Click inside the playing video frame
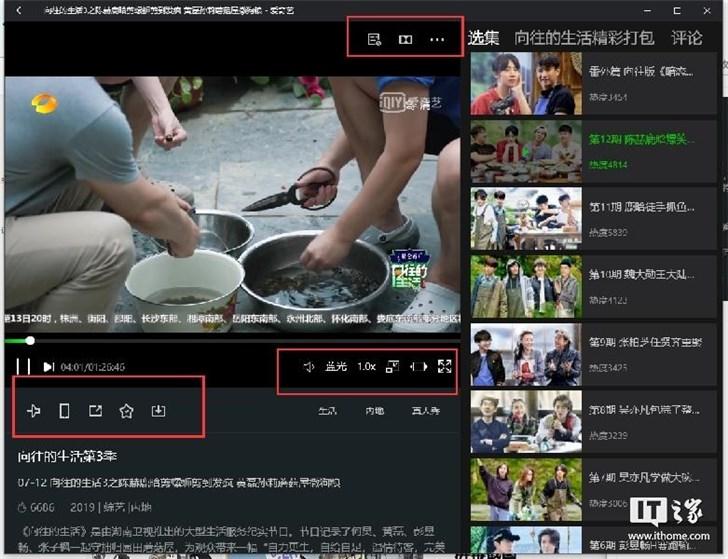This screenshot has height=559, width=728. (232, 204)
